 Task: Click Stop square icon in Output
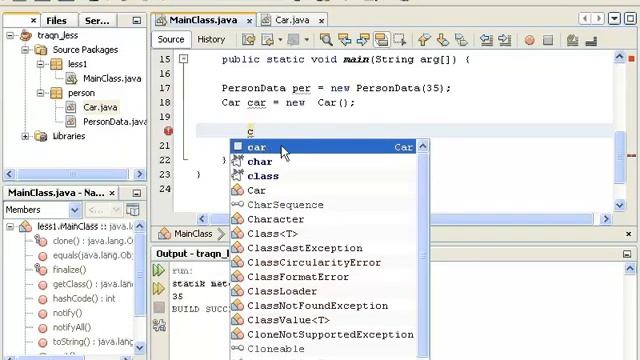tap(159, 307)
